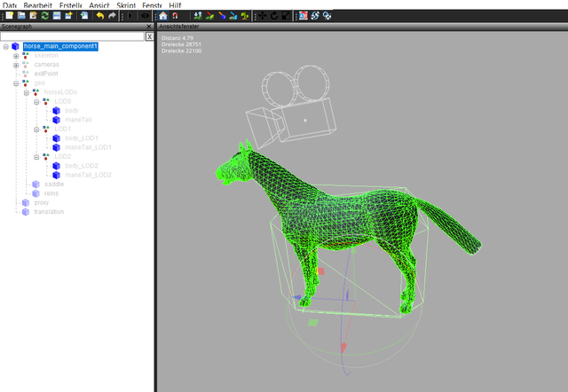This screenshot has width=568, height=392.
Task: Select body_LOD2 in the scenegraph
Action: pyautogui.click(x=82, y=166)
